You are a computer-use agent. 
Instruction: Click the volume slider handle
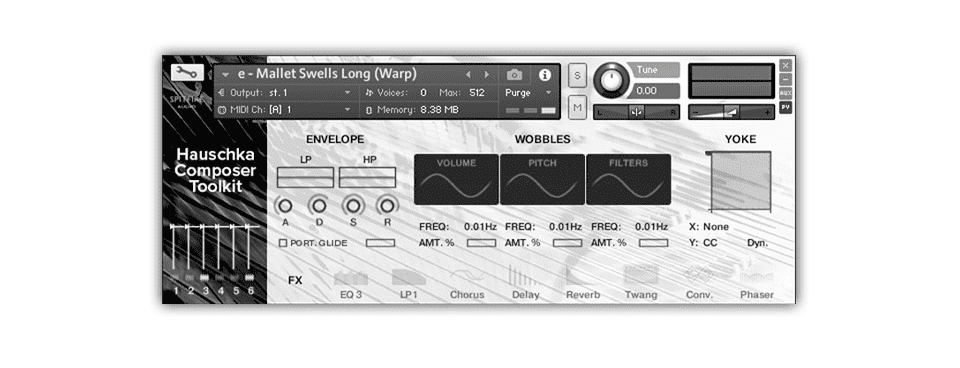[732, 112]
